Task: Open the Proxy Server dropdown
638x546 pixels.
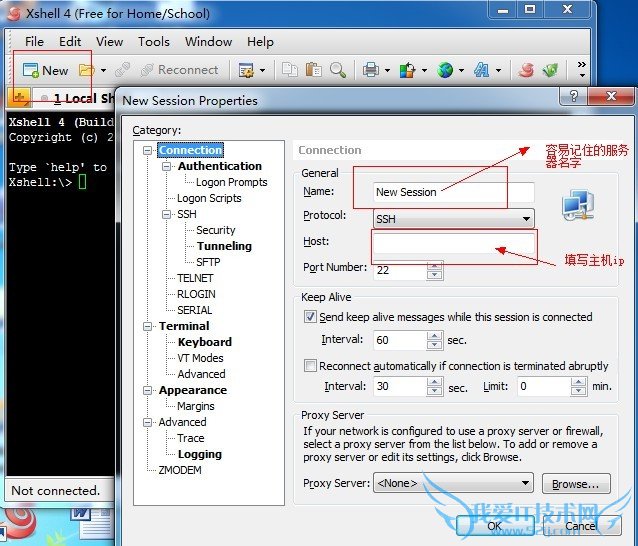Action: coord(453,483)
